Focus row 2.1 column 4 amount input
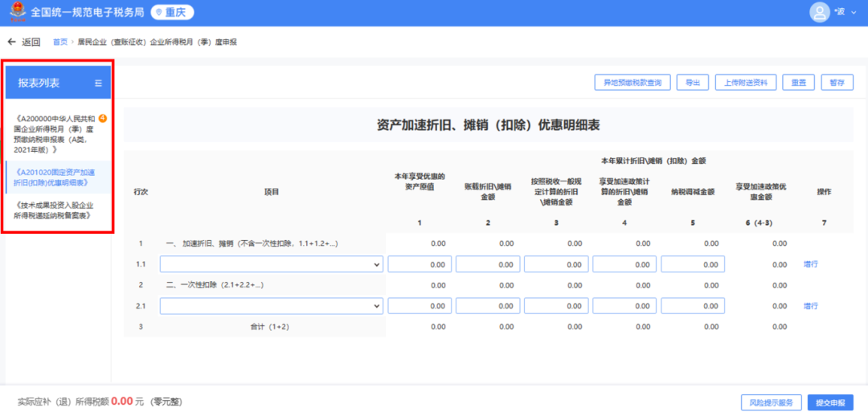Screen dimensions: 868x416 624,306
